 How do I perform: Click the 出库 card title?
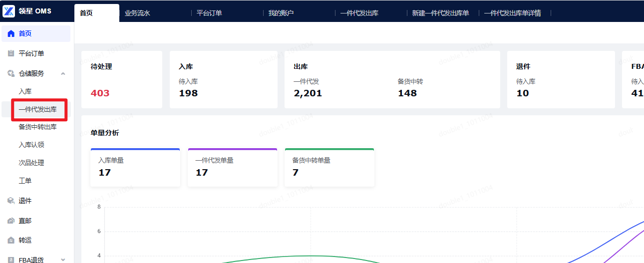tap(301, 66)
